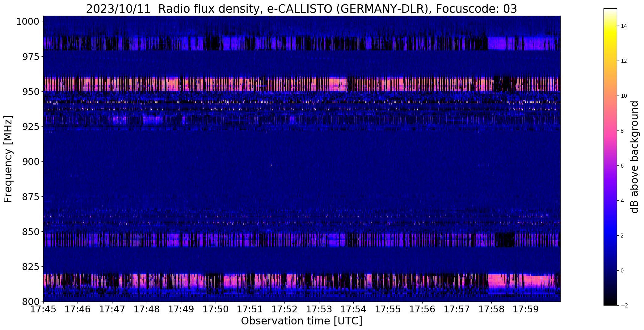Click the 17:47 time tick label
644x330 pixels.
[x=112, y=309]
